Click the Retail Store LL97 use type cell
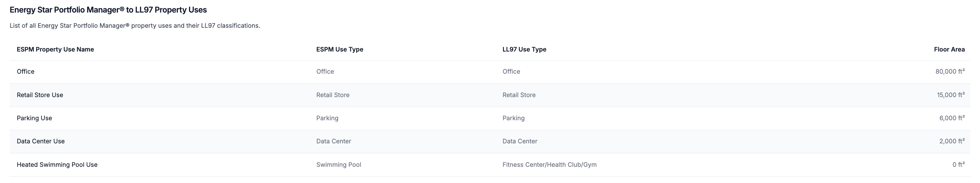Screen dimensions: 980x183 [519, 95]
